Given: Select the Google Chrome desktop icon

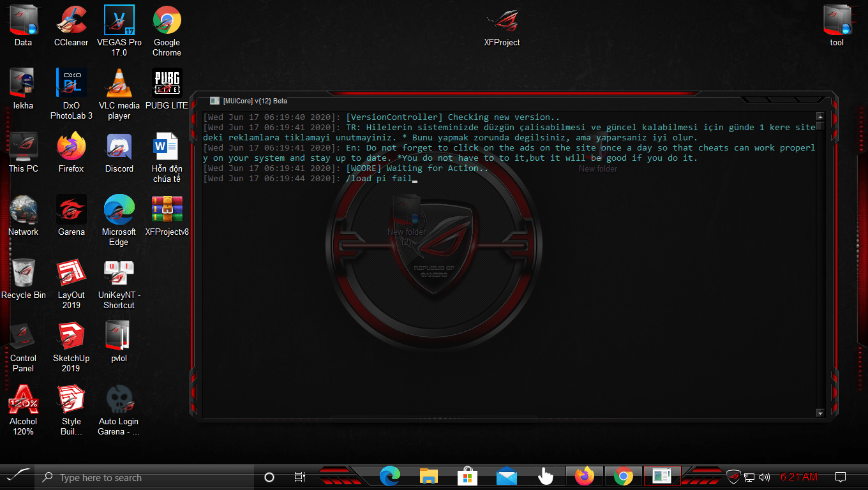Looking at the screenshot, I should click(x=167, y=31).
